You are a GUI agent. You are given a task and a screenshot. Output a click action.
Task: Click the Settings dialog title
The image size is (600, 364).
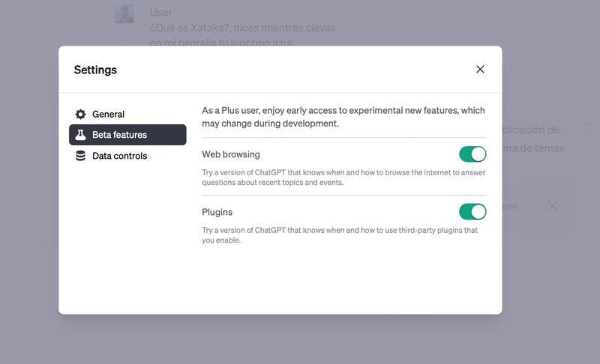pos(95,70)
